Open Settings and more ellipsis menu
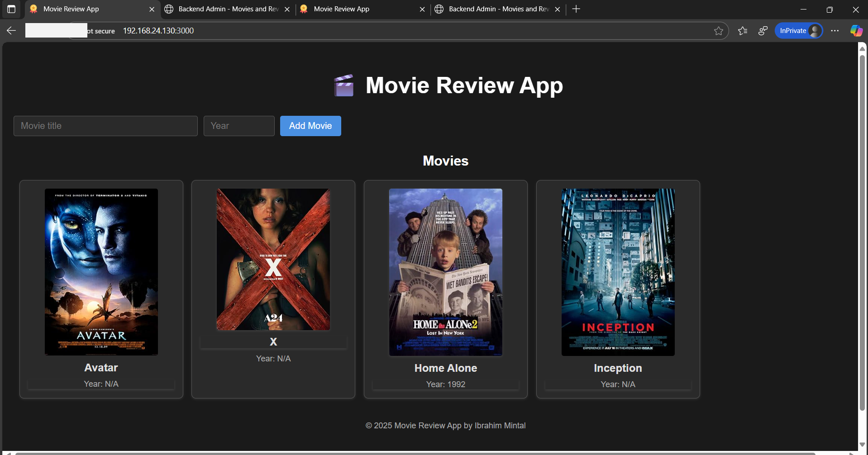868x455 pixels. click(835, 31)
